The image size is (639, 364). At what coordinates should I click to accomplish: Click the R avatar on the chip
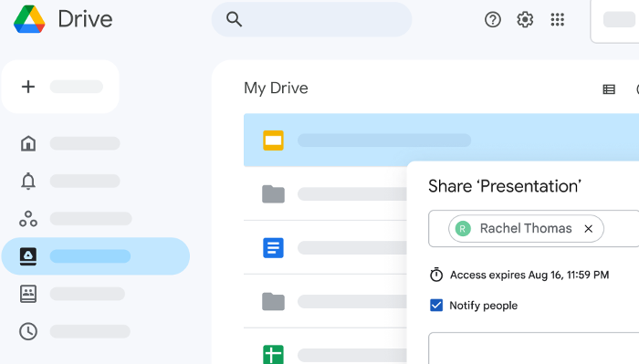click(463, 229)
